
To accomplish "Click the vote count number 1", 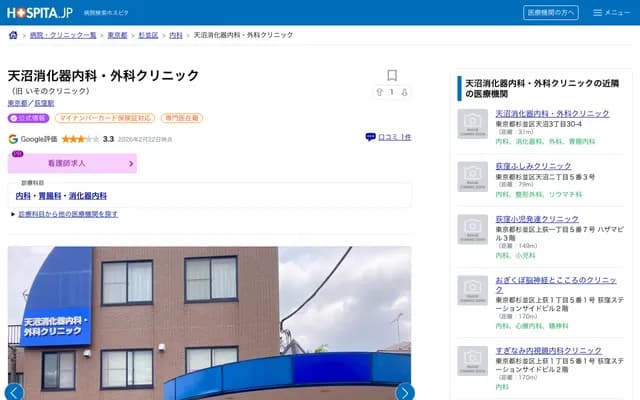I will click(392, 92).
